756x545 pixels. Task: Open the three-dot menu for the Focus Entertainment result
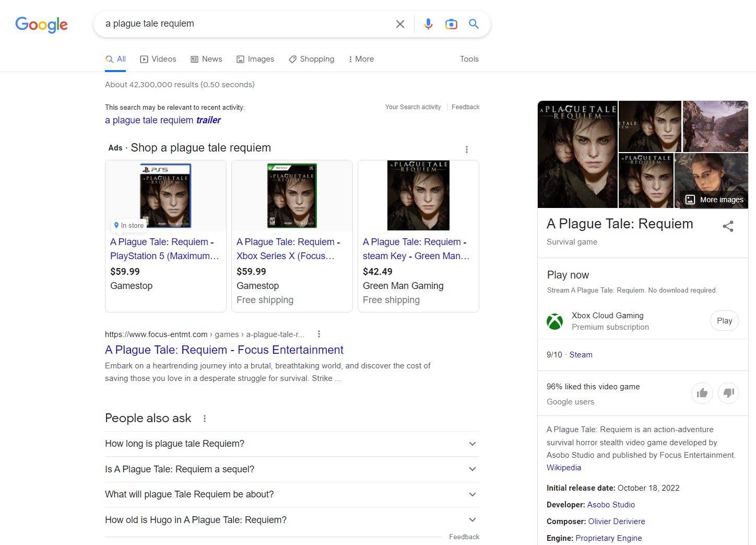pyautogui.click(x=319, y=334)
